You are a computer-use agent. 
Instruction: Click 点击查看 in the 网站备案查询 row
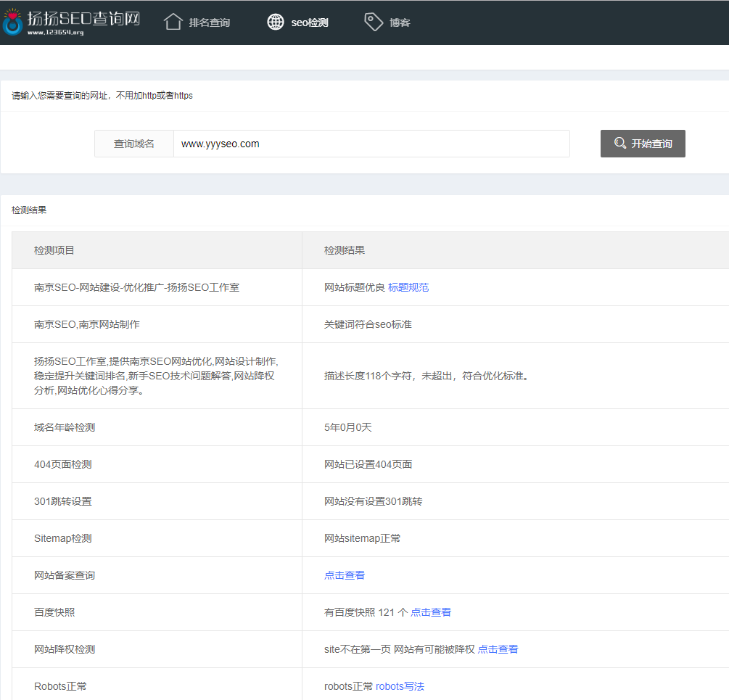tap(345, 575)
